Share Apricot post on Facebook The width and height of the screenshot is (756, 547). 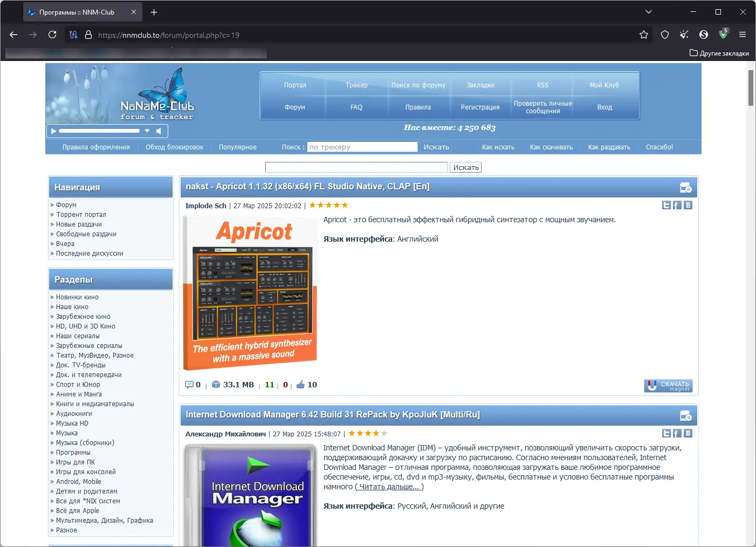(x=677, y=205)
